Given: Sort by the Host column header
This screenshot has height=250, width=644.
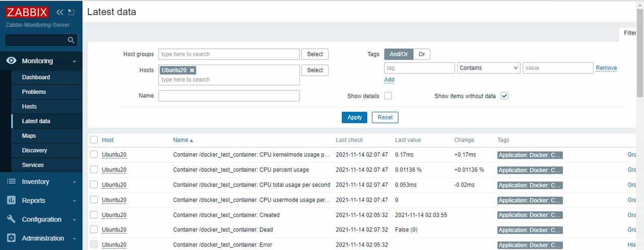Looking at the screenshot, I should point(108,140).
